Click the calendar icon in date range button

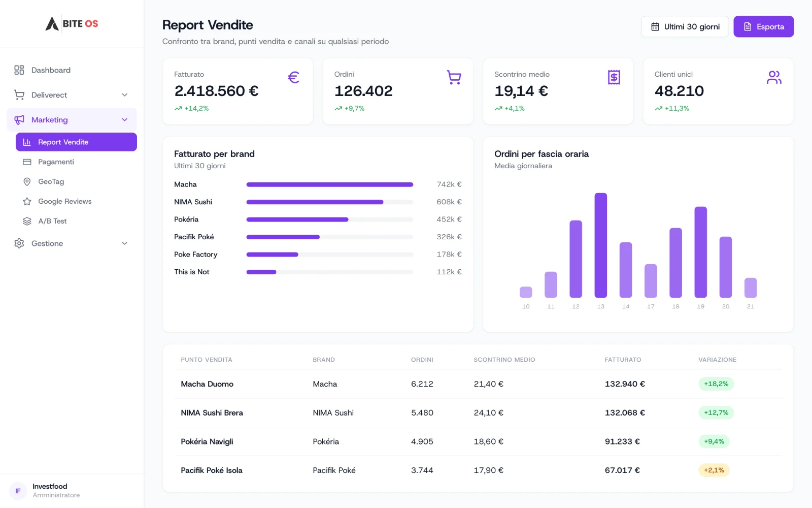(x=655, y=27)
